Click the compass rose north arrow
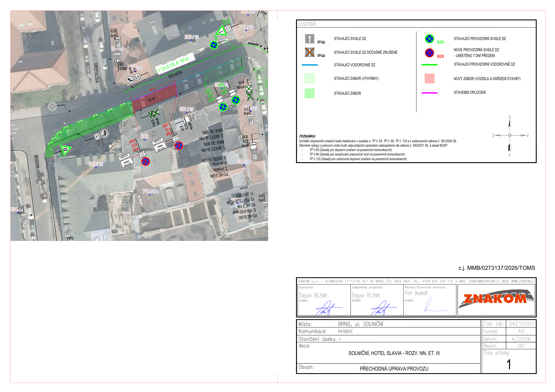 point(510,123)
